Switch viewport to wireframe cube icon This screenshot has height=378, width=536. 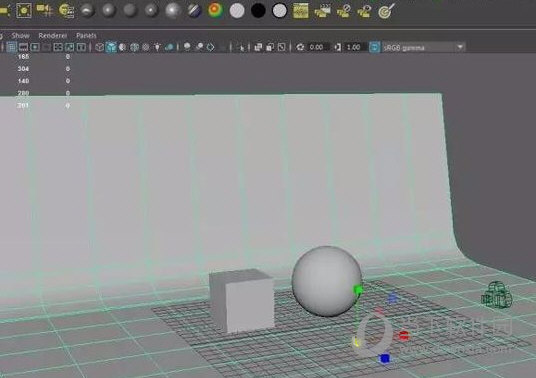[99, 47]
